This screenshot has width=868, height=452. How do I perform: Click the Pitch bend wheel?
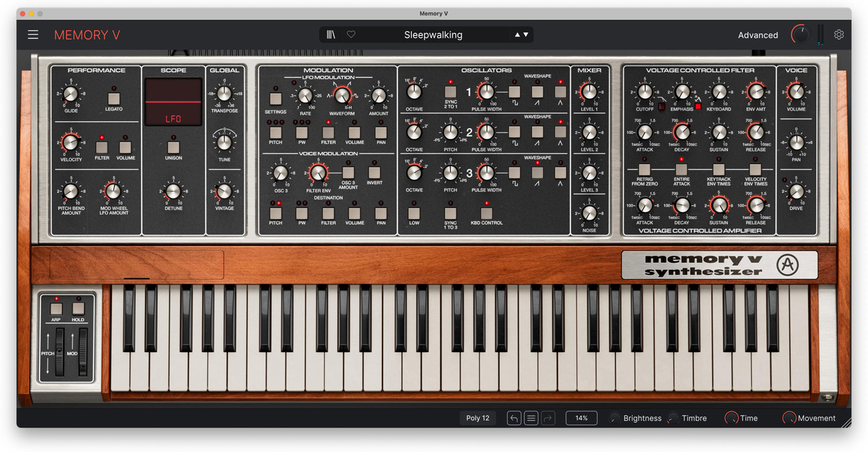tap(60, 351)
